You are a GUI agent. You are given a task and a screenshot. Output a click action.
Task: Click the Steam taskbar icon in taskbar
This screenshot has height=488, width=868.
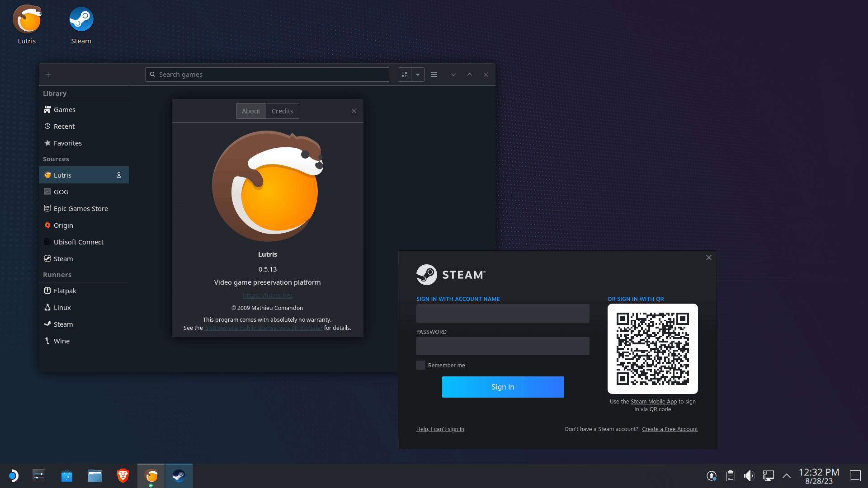[x=179, y=475]
